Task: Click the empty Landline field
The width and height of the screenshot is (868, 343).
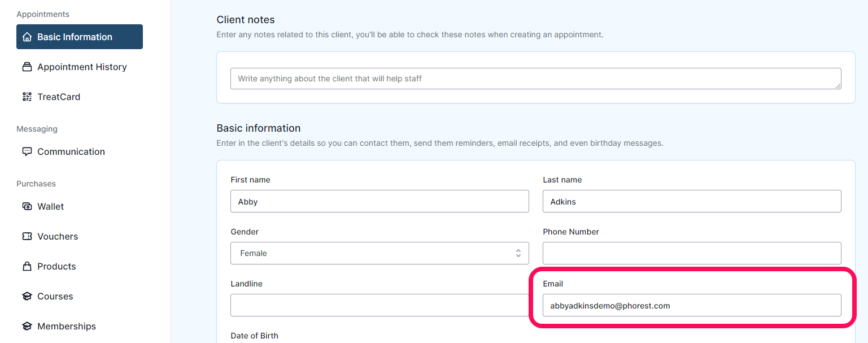Action: pyautogui.click(x=380, y=305)
